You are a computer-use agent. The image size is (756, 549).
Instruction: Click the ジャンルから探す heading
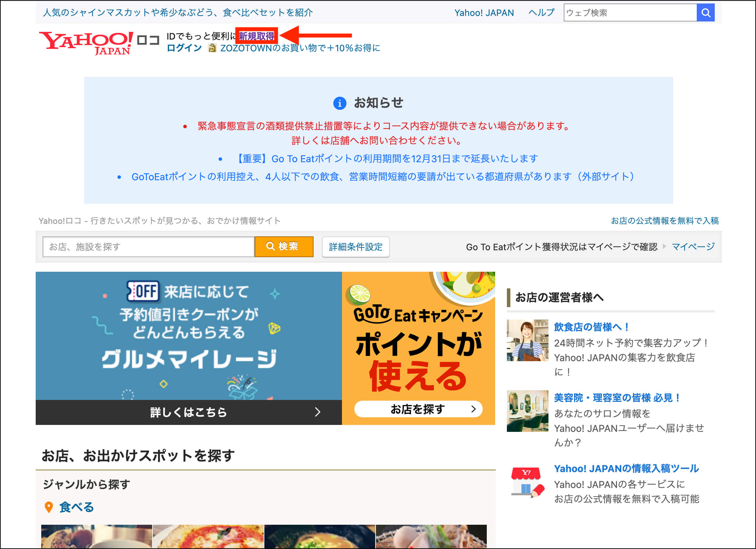pos(87,484)
